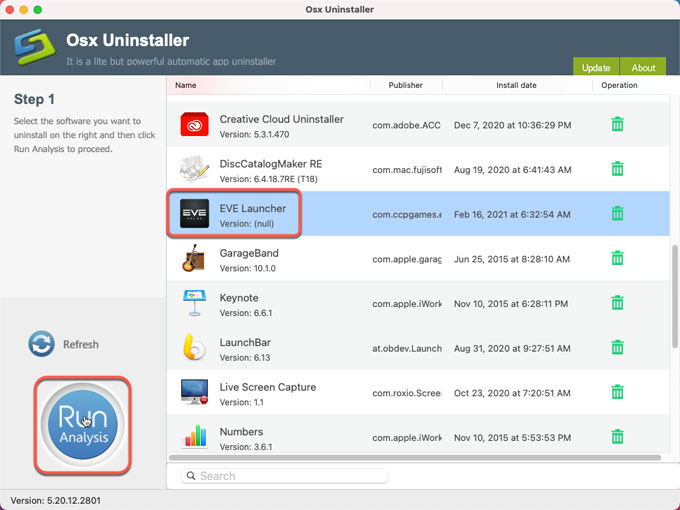
Task: Select the 'Numbers' name text
Action: coord(241,432)
